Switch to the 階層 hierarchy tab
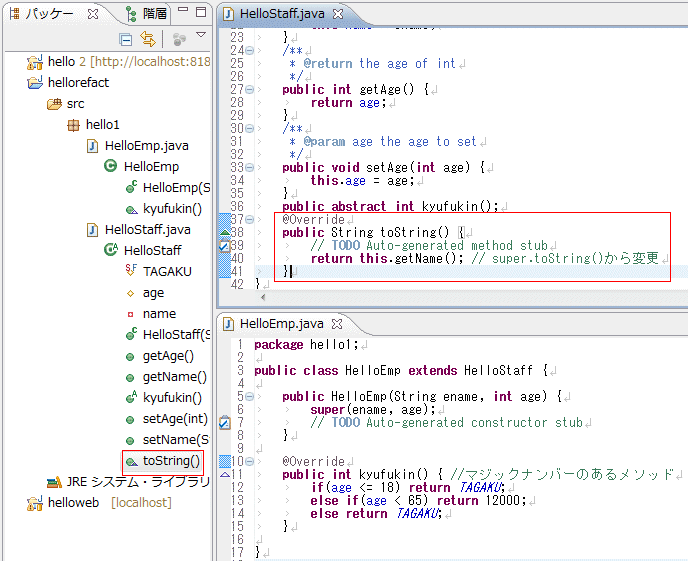 tap(147, 14)
